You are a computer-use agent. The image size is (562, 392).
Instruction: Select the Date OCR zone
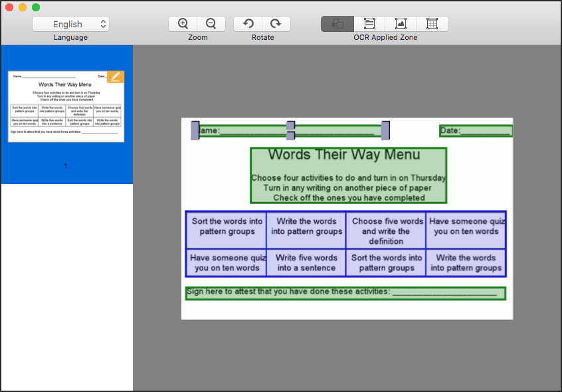475,130
